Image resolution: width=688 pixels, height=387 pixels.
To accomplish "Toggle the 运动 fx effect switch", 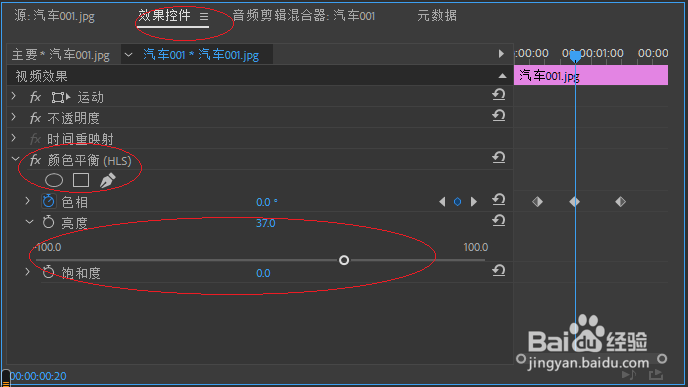I will pos(35,97).
